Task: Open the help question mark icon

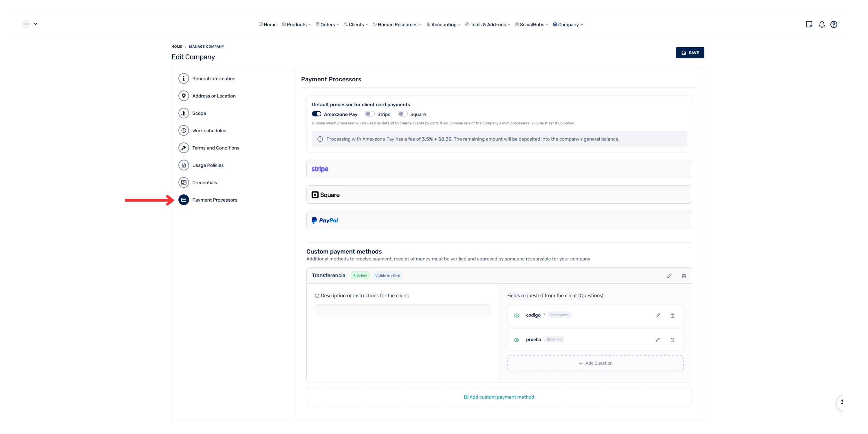Action: coord(834,24)
